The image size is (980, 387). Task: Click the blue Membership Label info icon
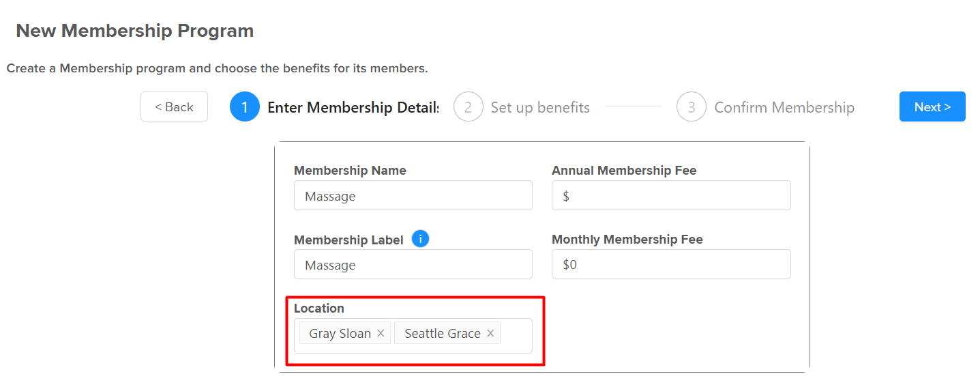tap(421, 239)
